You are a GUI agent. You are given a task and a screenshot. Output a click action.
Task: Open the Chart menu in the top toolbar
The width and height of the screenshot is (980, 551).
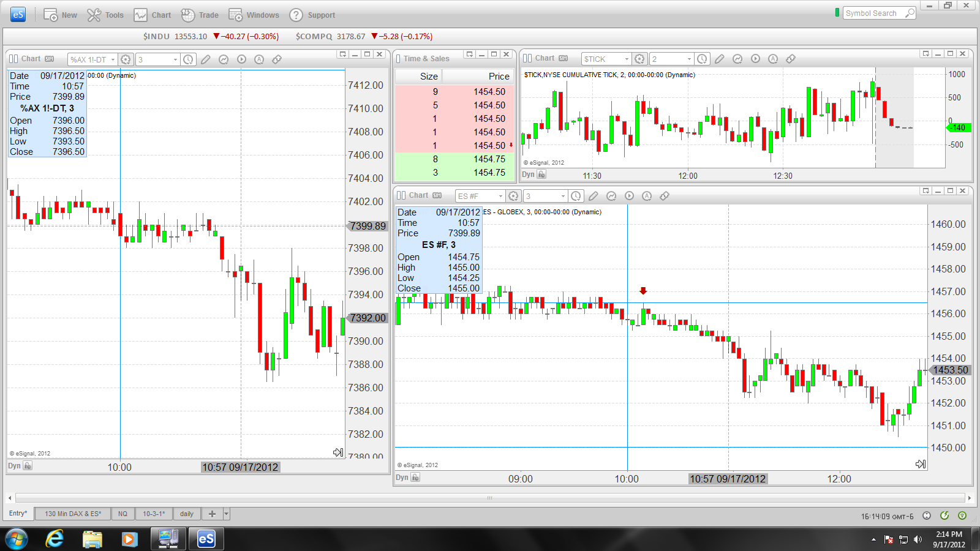pyautogui.click(x=153, y=15)
